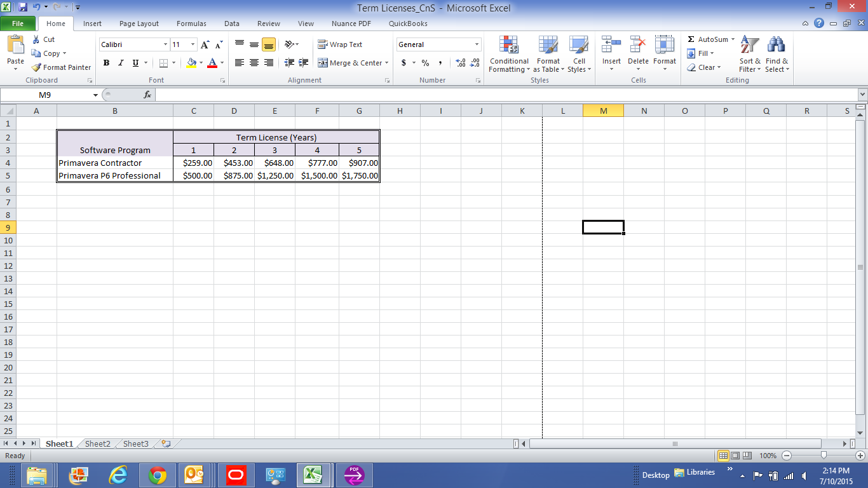
Task: Zoom in with plus button
Action: (x=860, y=456)
